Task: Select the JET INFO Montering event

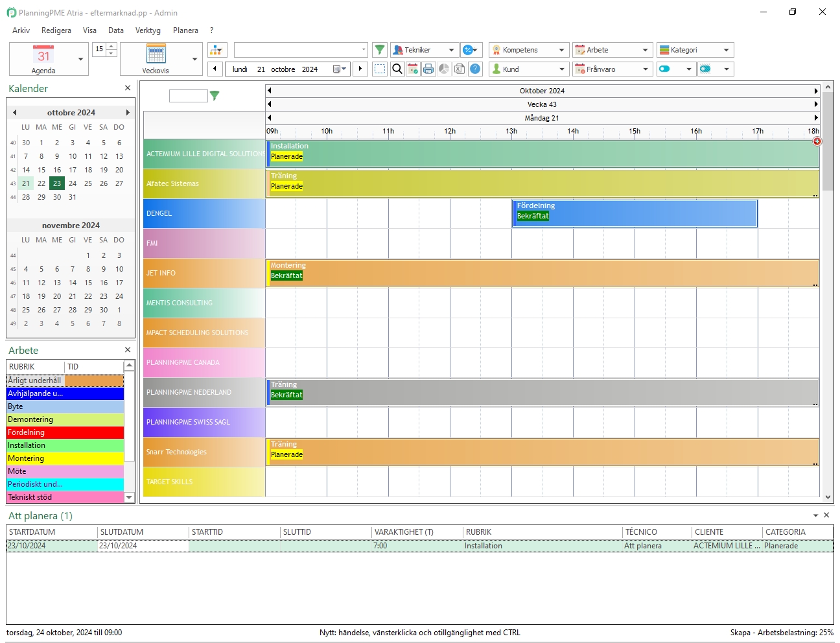Action: click(x=542, y=273)
